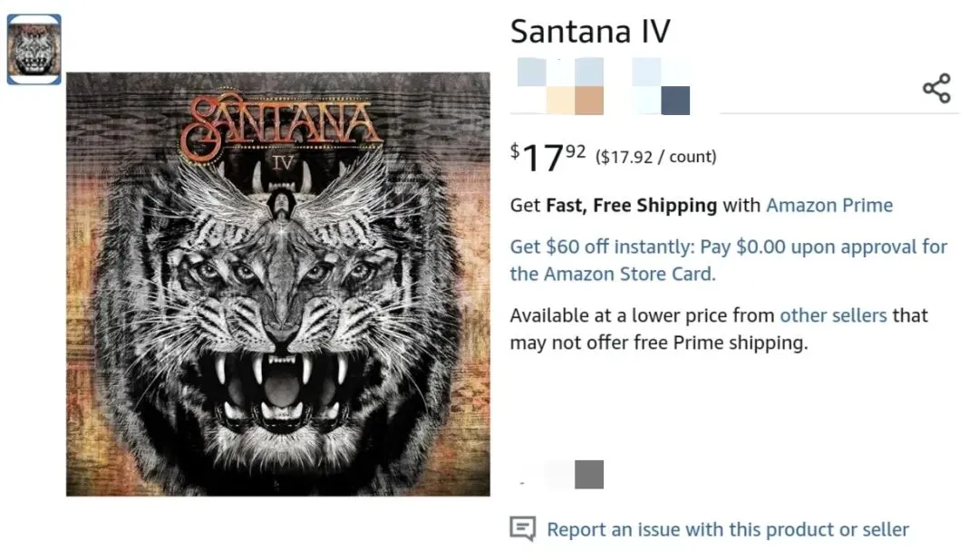Click the "Fast, Free Shipping" bold text
Screen dimensions: 979x560
pos(631,205)
